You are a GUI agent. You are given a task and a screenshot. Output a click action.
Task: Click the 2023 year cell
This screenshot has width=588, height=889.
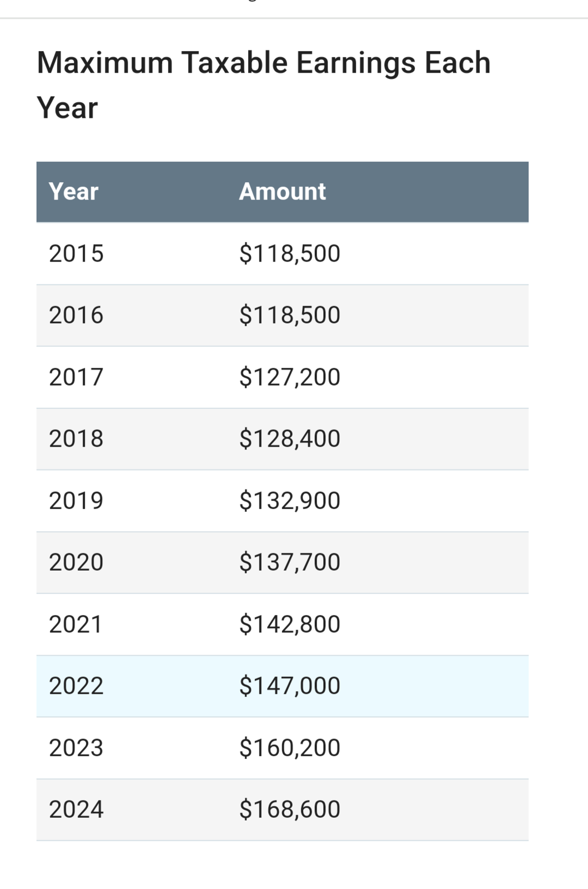[76, 748]
